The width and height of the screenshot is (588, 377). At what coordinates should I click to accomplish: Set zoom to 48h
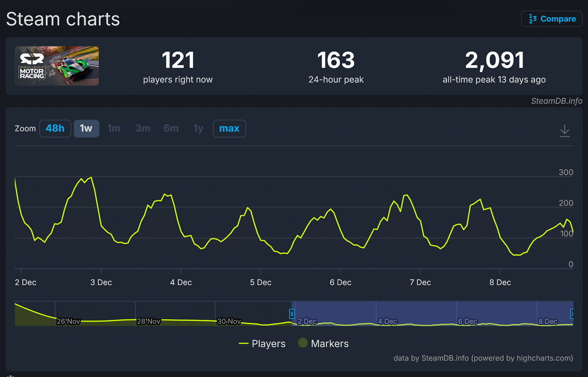tap(55, 128)
